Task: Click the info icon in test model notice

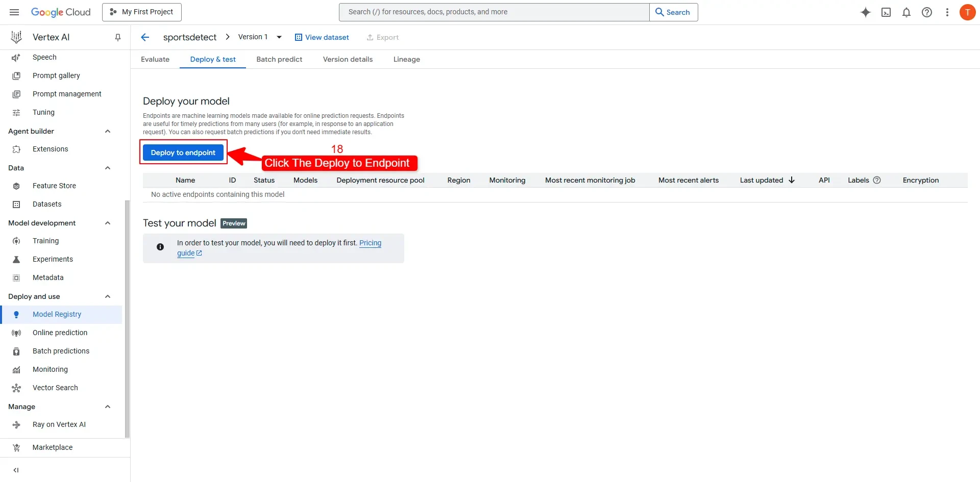Action: coord(160,247)
